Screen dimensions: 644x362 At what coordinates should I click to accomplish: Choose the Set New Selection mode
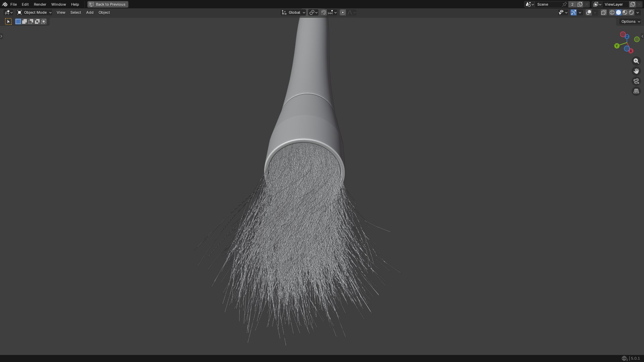18,21
